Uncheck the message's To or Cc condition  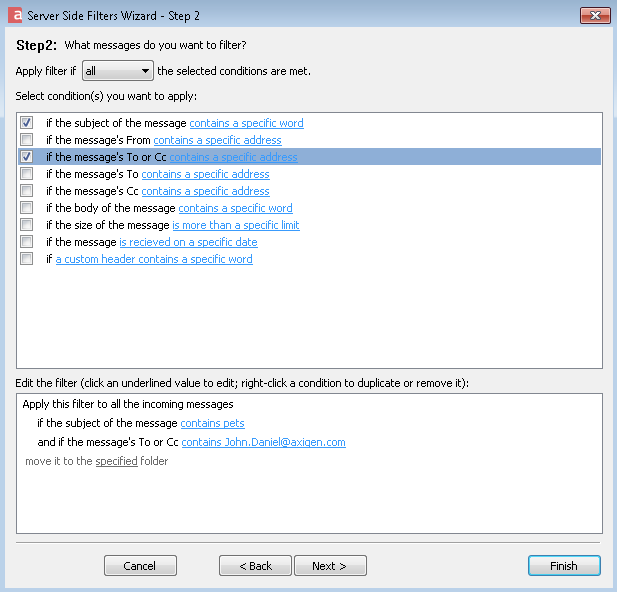(26, 157)
